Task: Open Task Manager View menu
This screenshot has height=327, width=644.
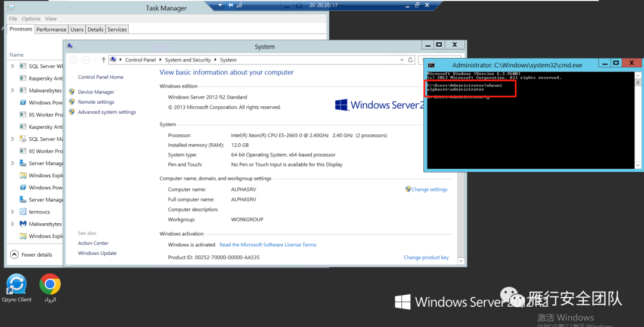Action: (51, 18)
